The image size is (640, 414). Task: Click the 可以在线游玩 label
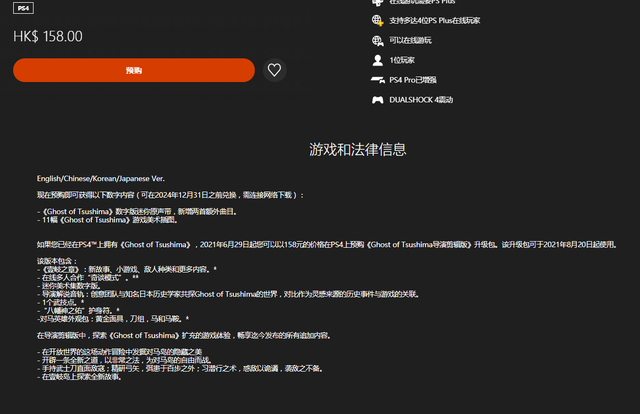(x=410, y=40)
